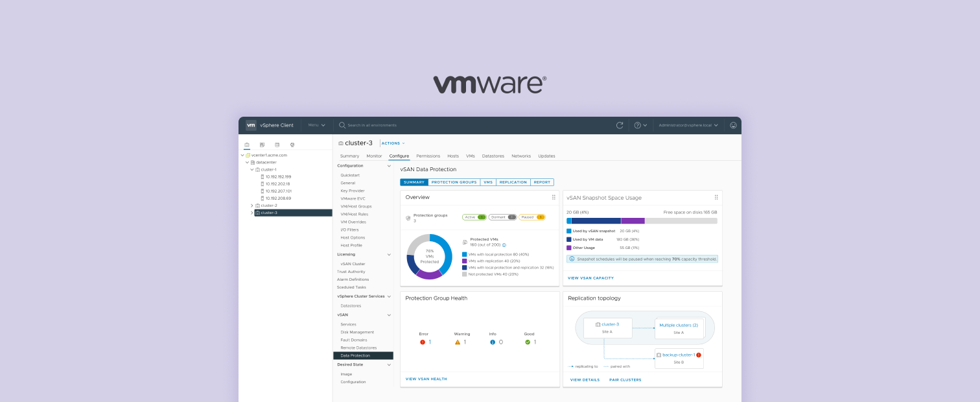Switch to the Protection Groups tab
Screen dimensions: 980x402
[455, 182]
